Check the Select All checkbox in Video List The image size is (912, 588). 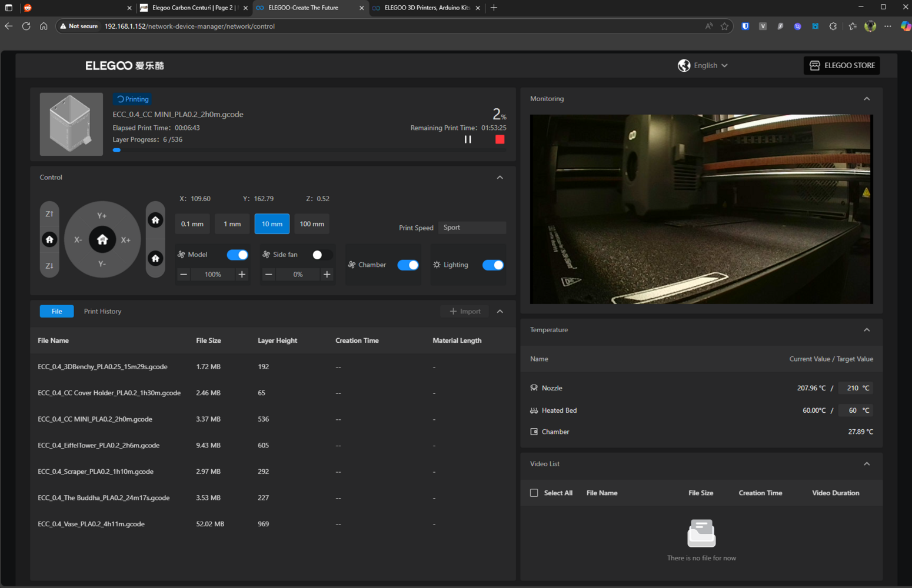coord(534,493)
